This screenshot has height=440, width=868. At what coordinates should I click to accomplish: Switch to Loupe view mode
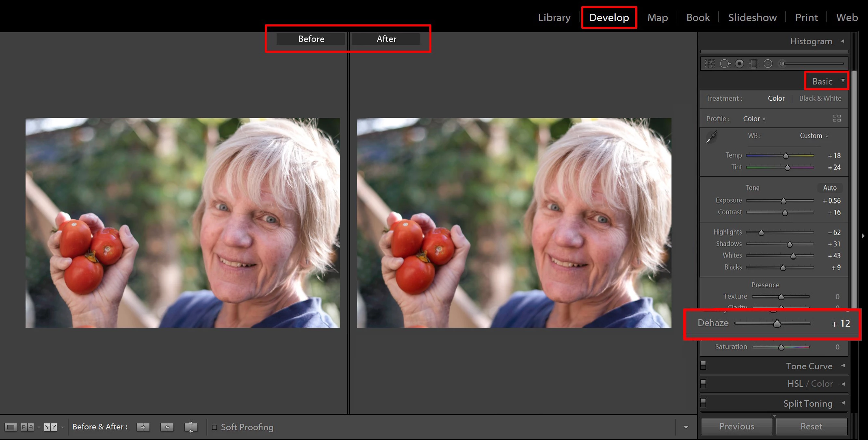(11, 427)
